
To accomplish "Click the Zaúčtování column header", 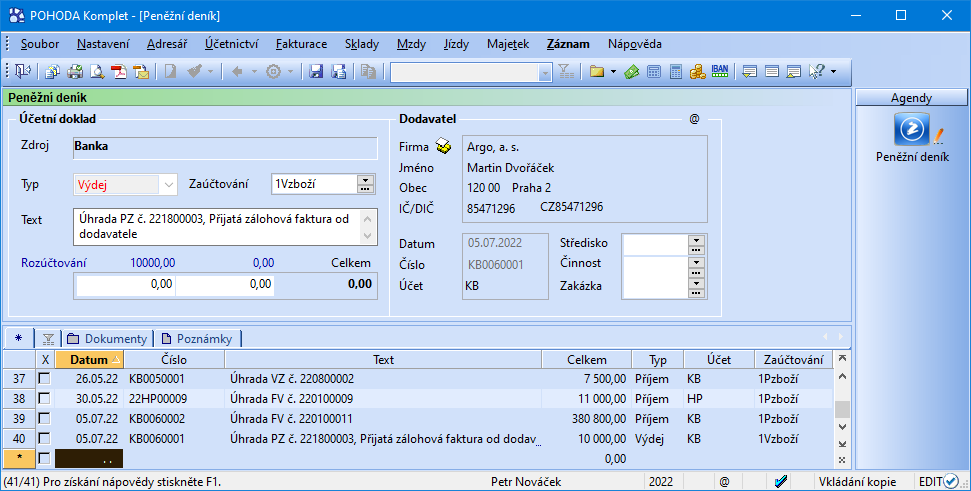I will pos(794,360).
